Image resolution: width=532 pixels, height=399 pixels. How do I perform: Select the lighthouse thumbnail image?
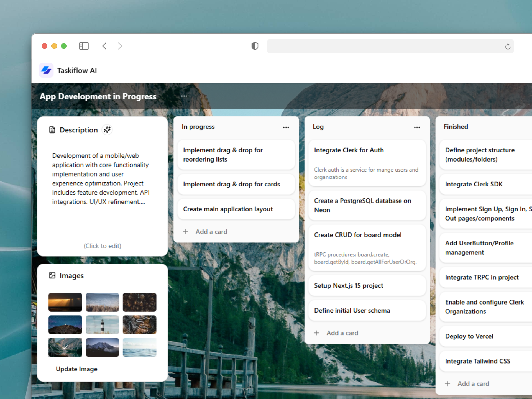tap(102, 325)
